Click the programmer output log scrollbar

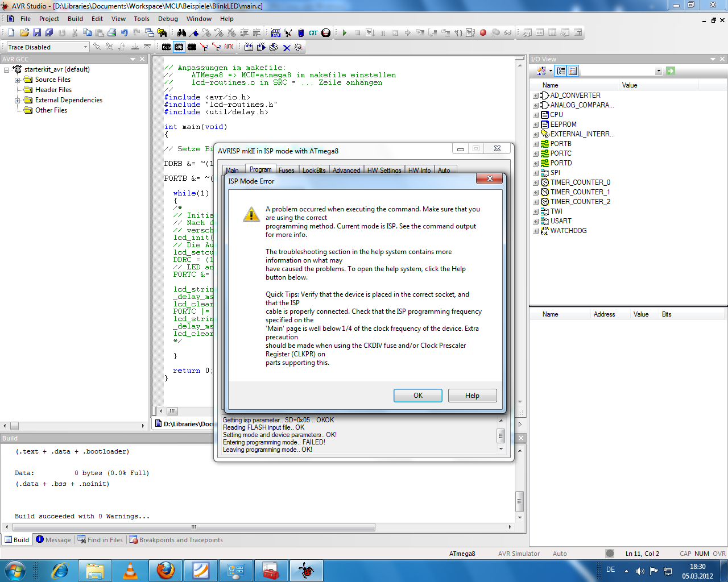[x=501, y=435]
